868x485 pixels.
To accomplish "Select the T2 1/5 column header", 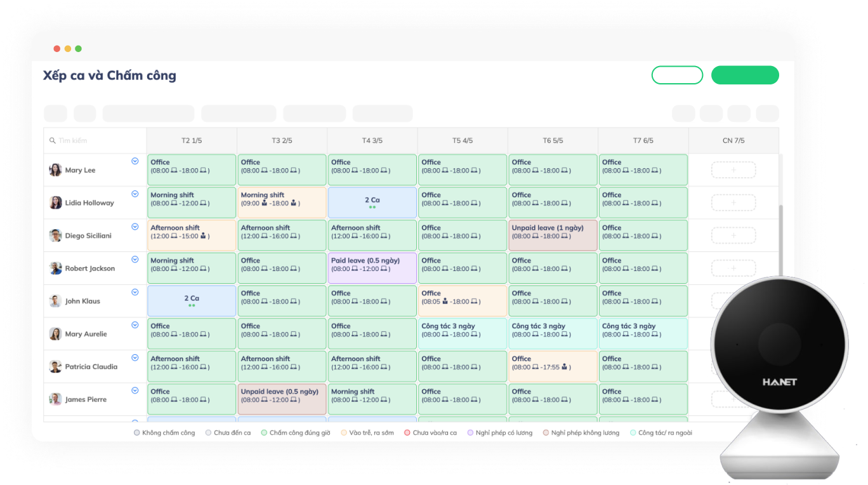I will [192, 141].
